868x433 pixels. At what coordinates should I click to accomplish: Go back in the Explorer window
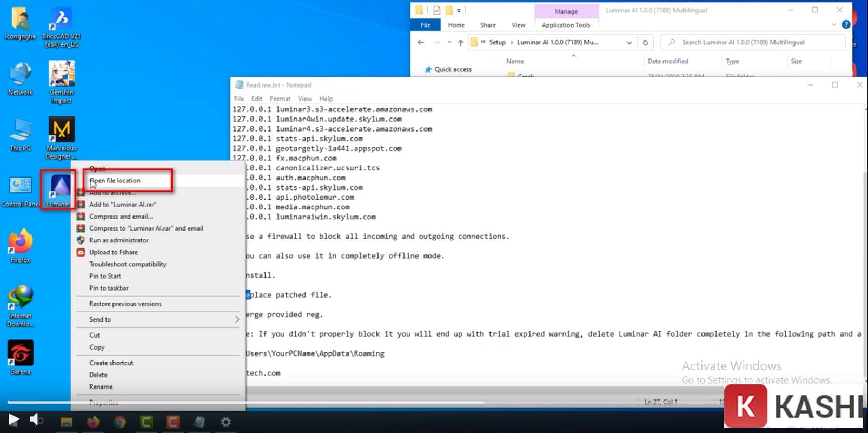tap(421, 42)
